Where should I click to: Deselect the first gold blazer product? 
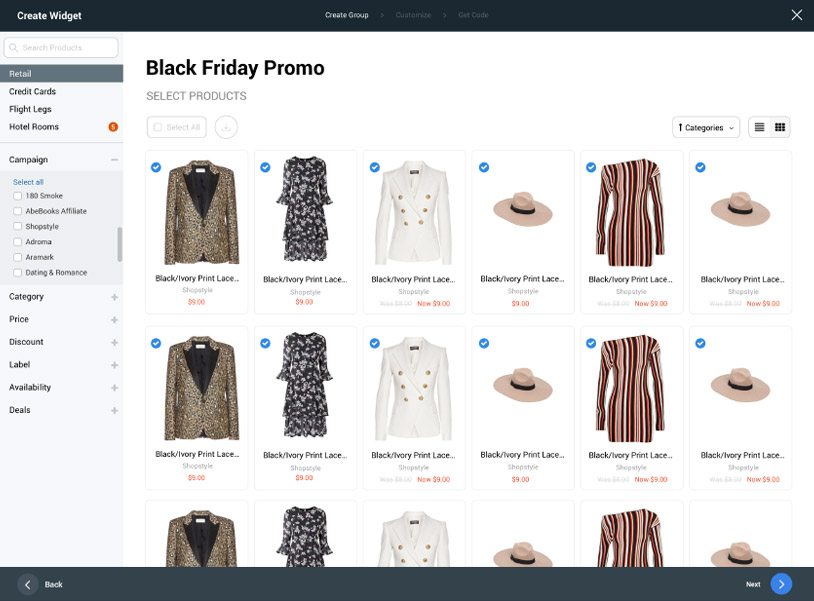coord(157,168)
